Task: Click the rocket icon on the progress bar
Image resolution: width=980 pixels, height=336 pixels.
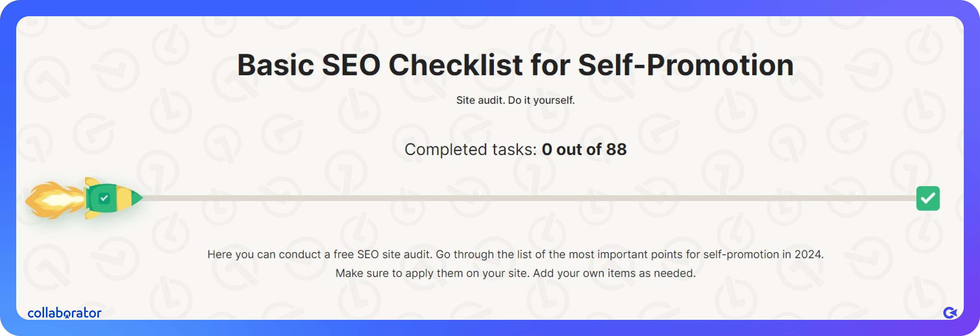Action: tap(110, 198)
